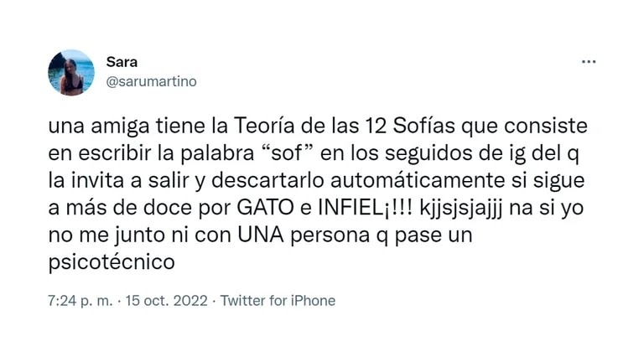644x362 pixels.
Task: Open the Sara display name link
Action: [x=120, y=62]
